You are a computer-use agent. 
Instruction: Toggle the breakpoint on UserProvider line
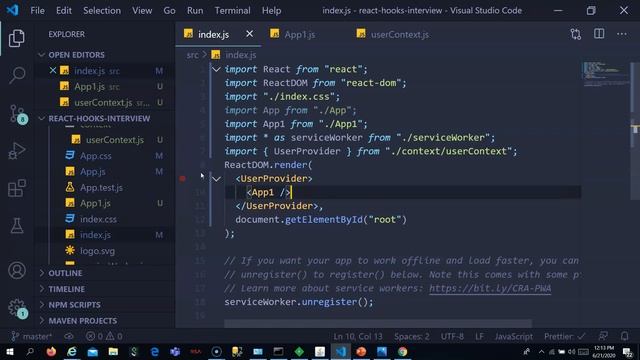point(182,178)
